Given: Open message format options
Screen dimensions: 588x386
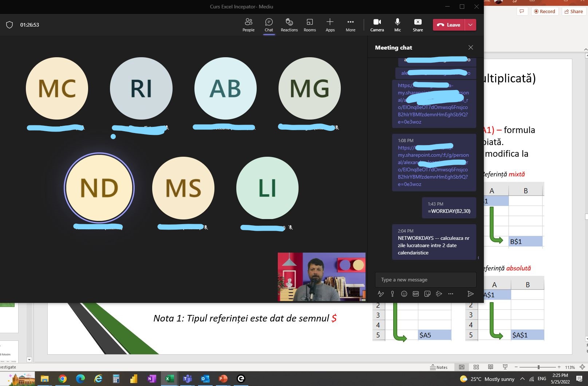Looking at the screenshot, I should click(x=381, y=294).
